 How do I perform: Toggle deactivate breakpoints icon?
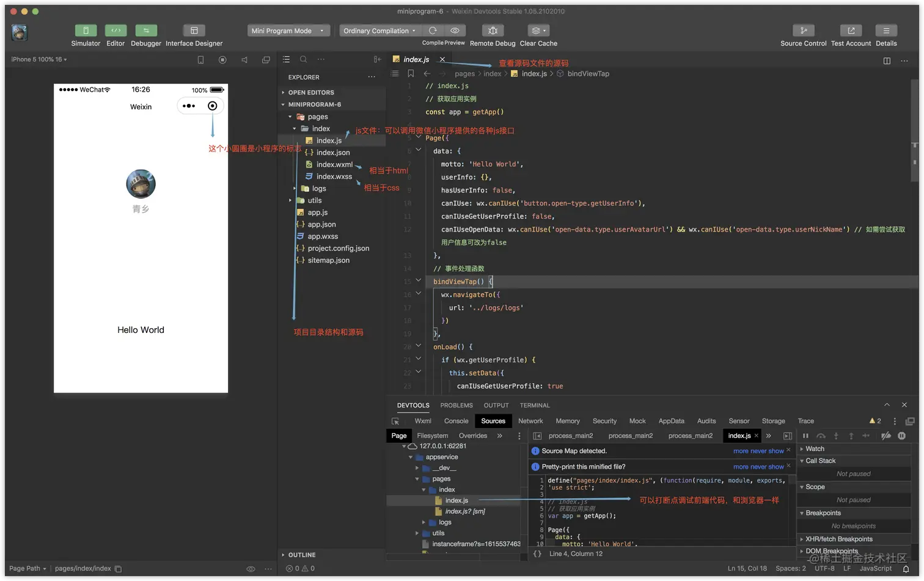click(886, 436)
